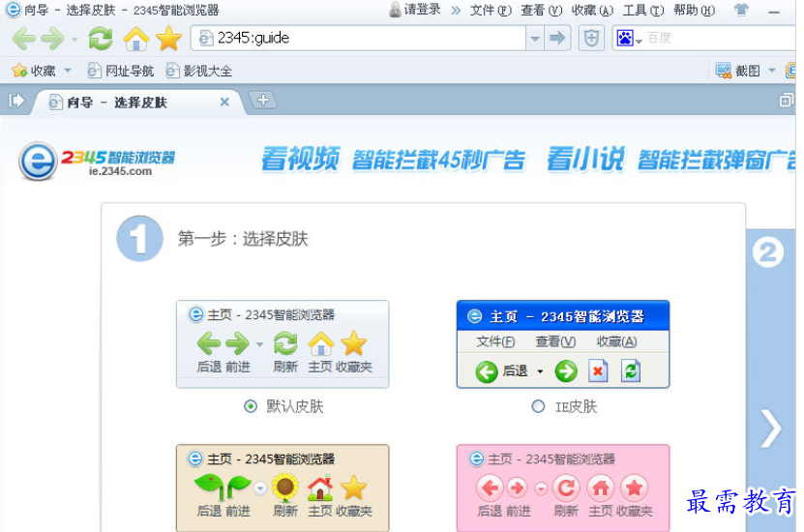Open 网址导航 bookmark
This screenshot has height=532, width=804.
(x=121, y=71)
